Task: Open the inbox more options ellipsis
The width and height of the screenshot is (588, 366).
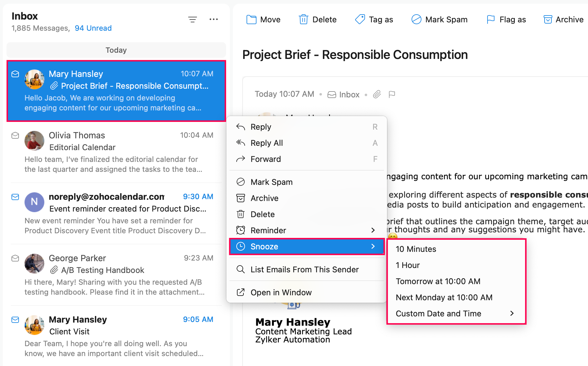Action: pyautogui.click(x=213, y=20)
